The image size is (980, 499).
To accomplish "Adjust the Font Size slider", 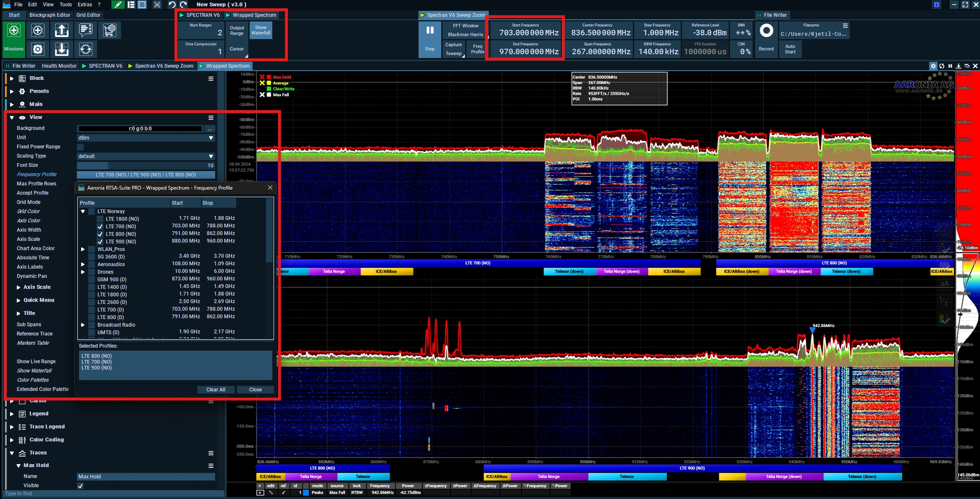I will (145, 165).
